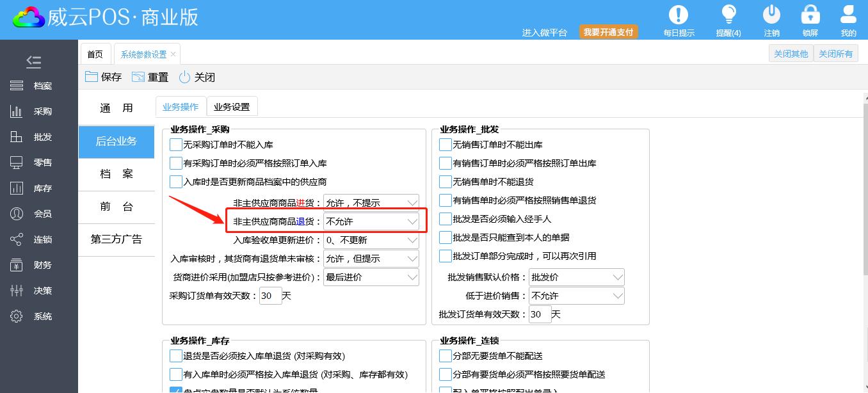Enable 无采购订单时不能入库 checkbox
868x393 pixels.
pyautogui.click(x=176, y=145)
